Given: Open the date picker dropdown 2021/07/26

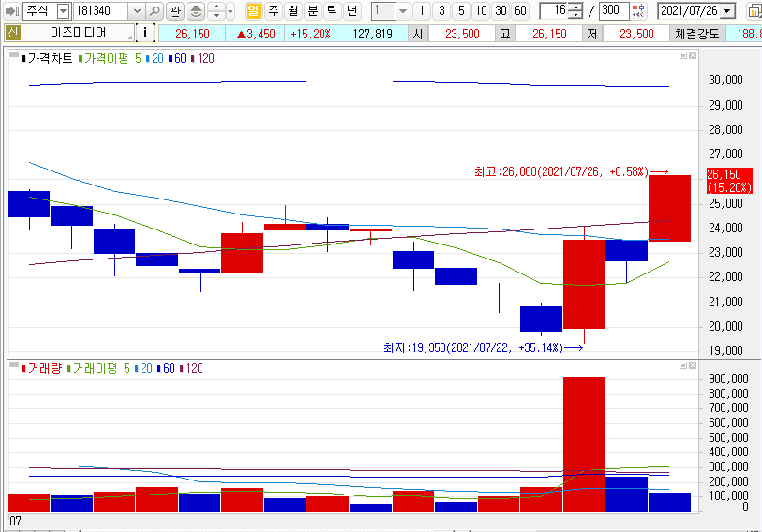Looking at the screenshot, I should click(727, 10).
